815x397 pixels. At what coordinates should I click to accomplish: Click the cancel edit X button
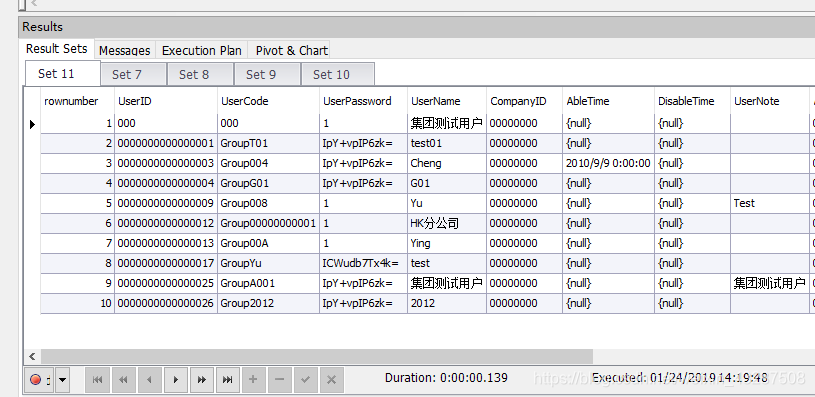(331, 380)
